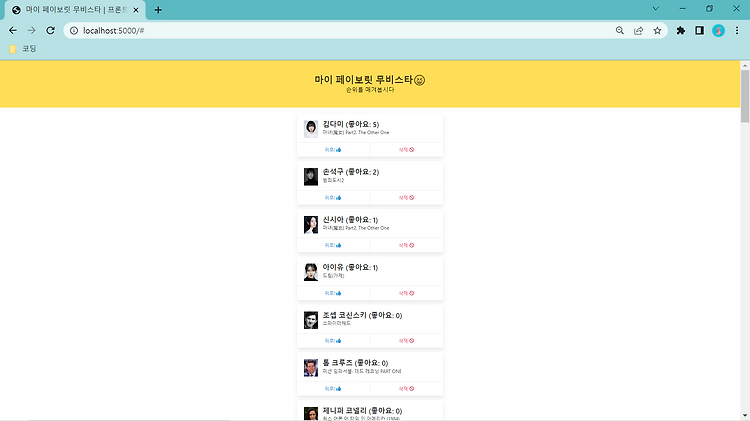Image resolution: width=750 pixels, height=421 pixels.
Task: Click 톰 크루즈's profile photo
Action: pyautogui.click(x=311, y=367)
